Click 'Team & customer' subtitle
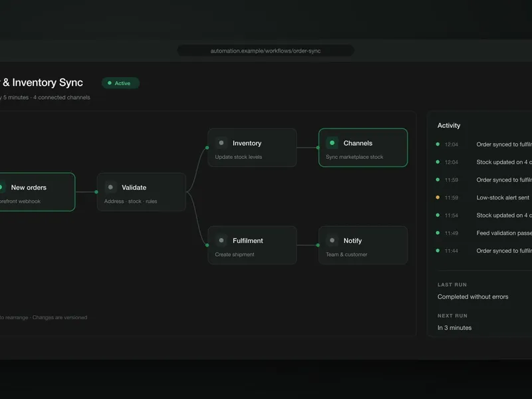The image size is (532, 399). click(x=346, y=255)
